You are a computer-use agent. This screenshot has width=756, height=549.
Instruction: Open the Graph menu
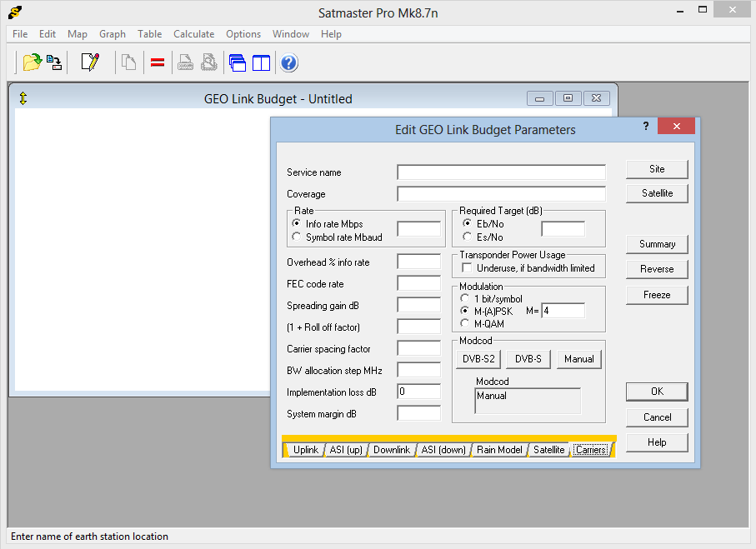pos(113,34)
